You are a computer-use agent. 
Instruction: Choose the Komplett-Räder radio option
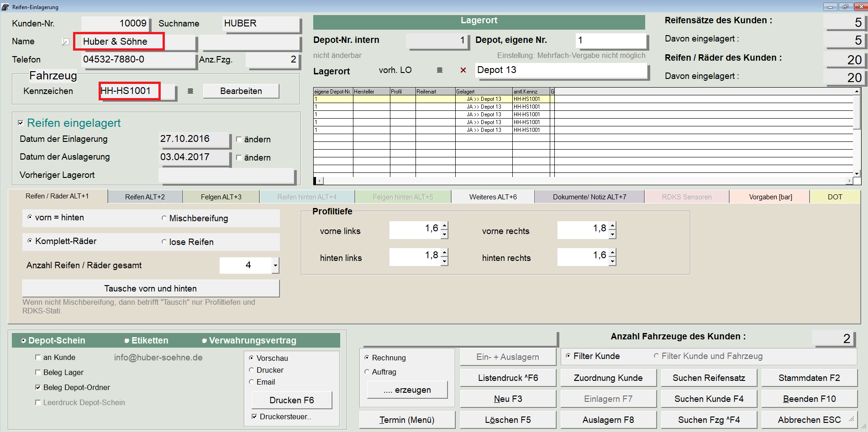tap(30, 241)
